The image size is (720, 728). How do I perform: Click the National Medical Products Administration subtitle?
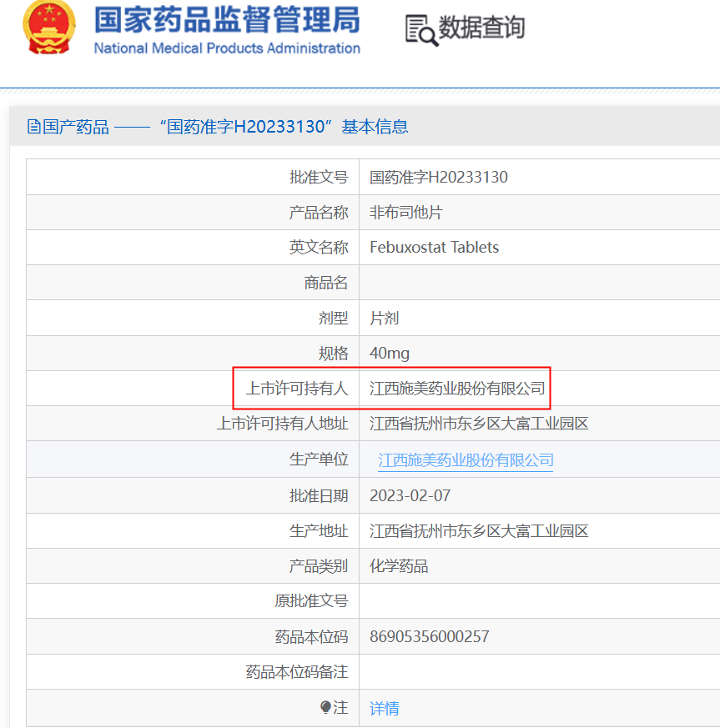pos(227,48)
